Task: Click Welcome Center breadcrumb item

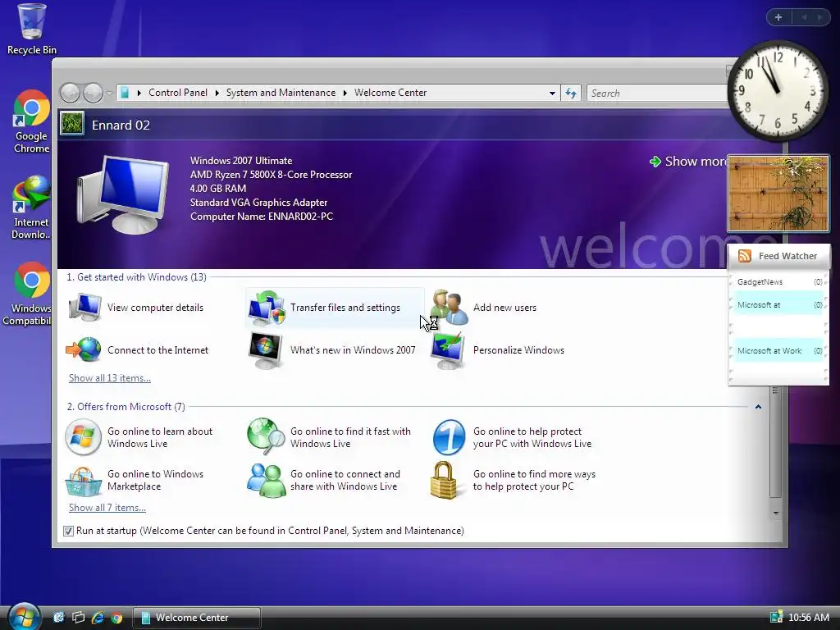Action: coord(390,93)
